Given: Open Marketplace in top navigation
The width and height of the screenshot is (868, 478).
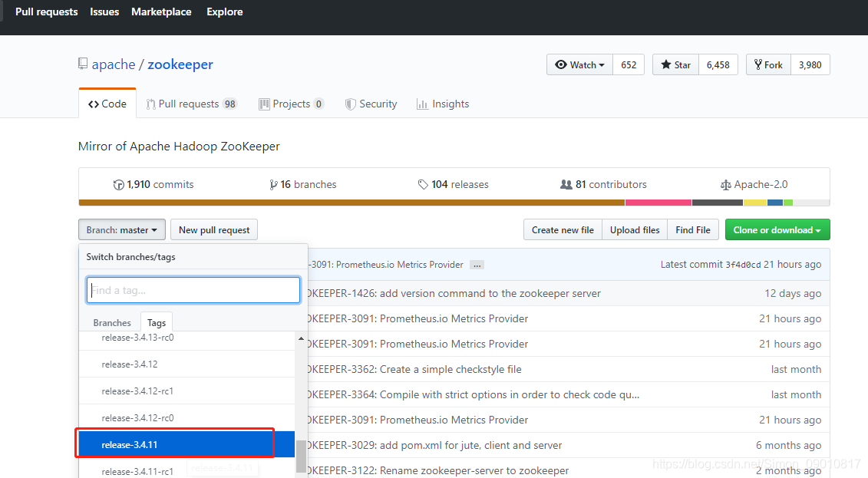Looking at the screenshot, I should (x=161, y=12).
